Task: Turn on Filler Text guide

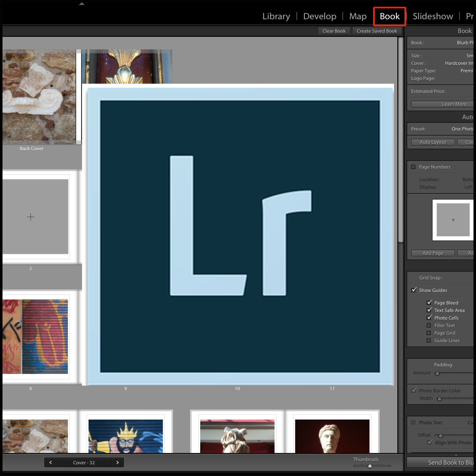Action: (429, 325)
